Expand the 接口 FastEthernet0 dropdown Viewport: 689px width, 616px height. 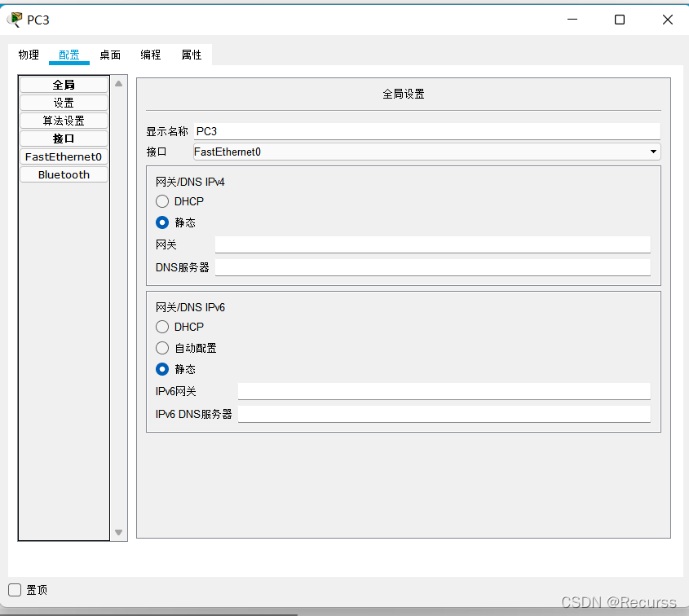click(426, 152)
